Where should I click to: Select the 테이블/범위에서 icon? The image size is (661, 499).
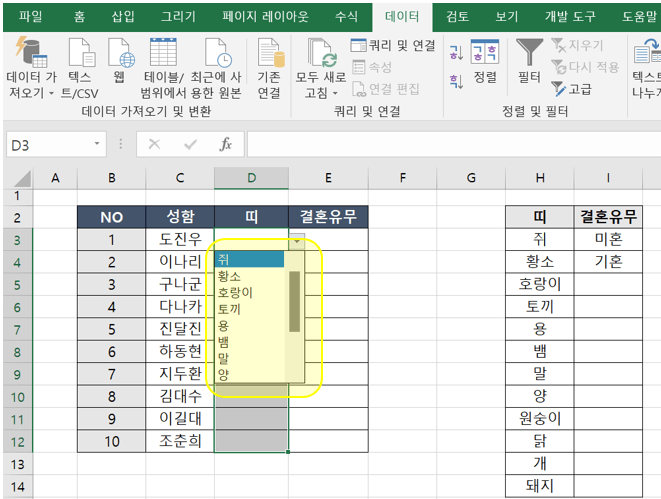point(163,52)
